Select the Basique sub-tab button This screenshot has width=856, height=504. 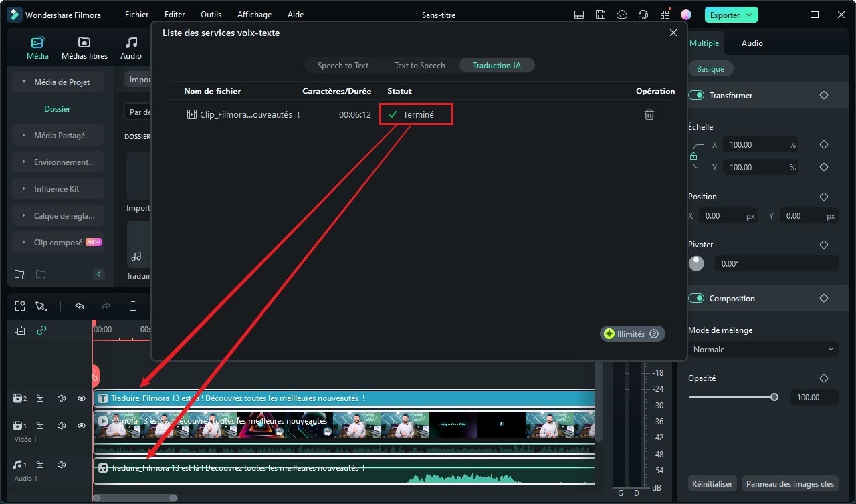711,69
